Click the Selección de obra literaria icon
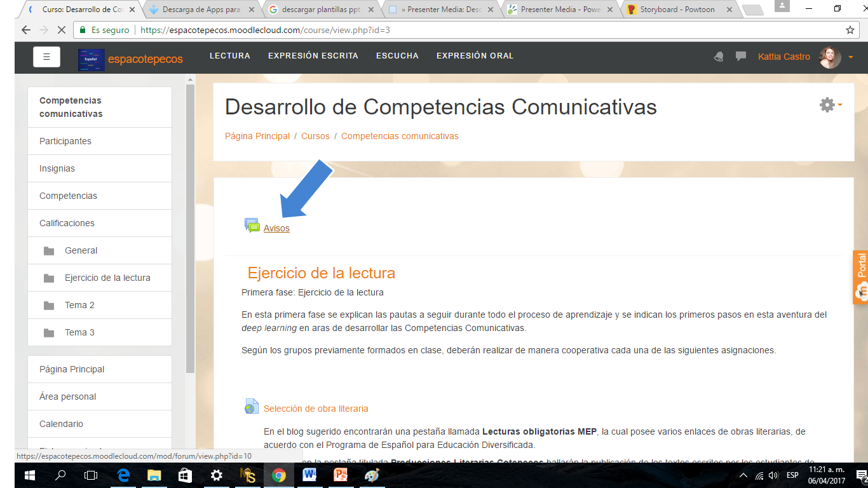 click(x=252, y=407)
